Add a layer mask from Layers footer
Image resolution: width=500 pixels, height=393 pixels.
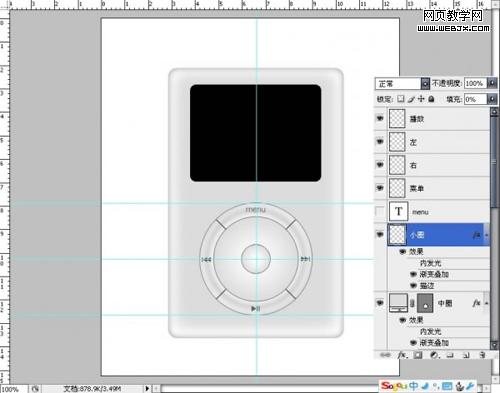click(418, 355)
